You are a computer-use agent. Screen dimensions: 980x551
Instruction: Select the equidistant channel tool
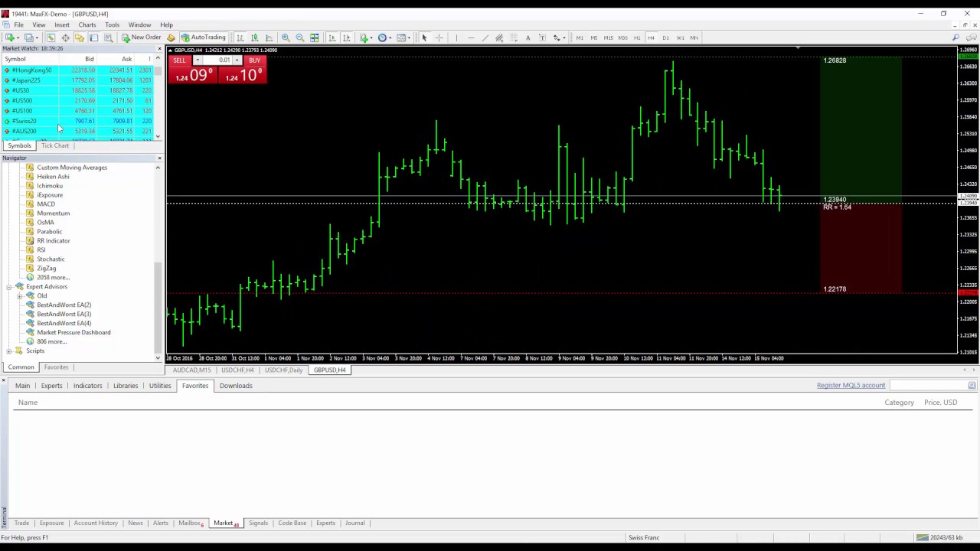point(499,37)
